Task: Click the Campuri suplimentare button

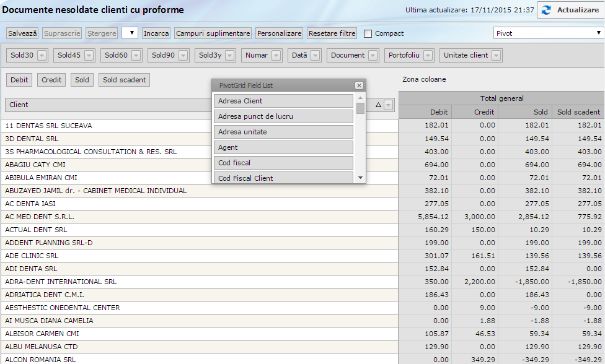Action: (x=213, y=33)
